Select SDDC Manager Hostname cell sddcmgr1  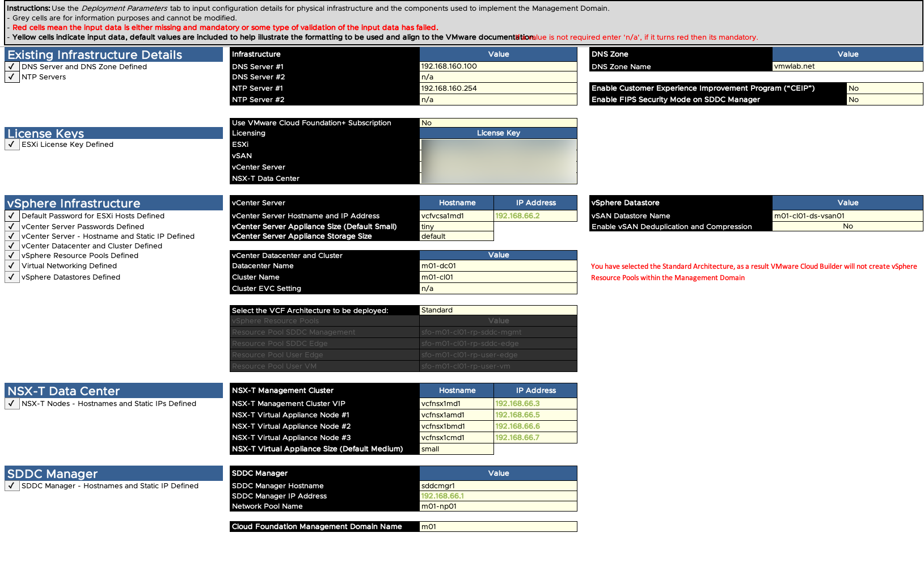498,486
